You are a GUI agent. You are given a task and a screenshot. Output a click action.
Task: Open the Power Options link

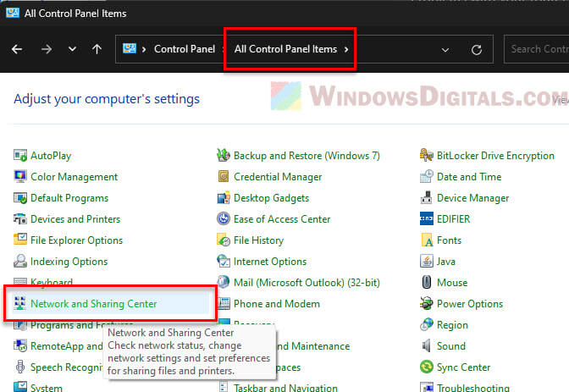[470, 303]
